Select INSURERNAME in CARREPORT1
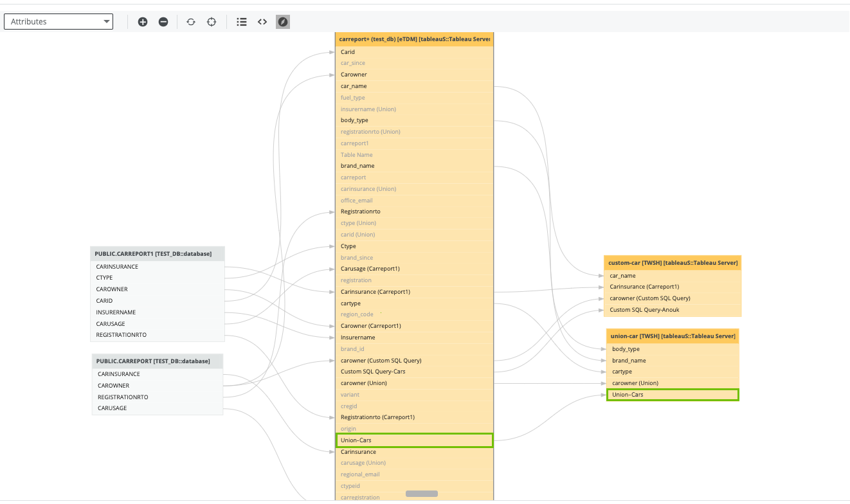 click(x=158, y=312)
